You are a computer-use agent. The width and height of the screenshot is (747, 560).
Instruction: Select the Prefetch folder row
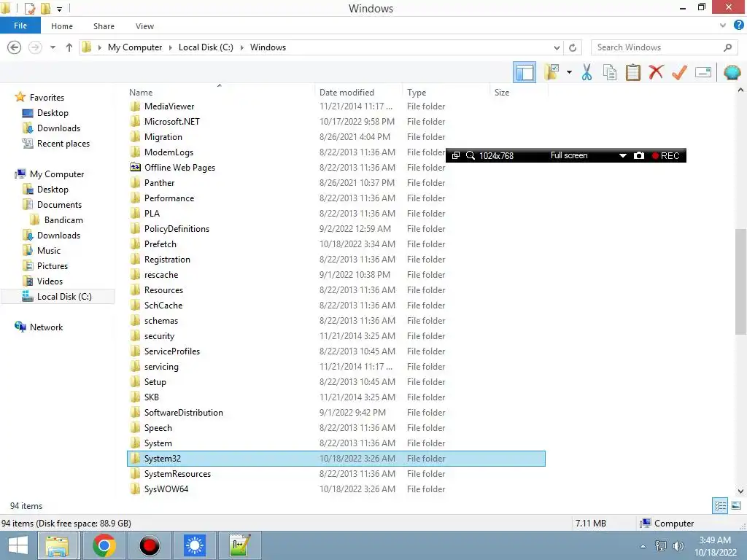pos(336,244)
